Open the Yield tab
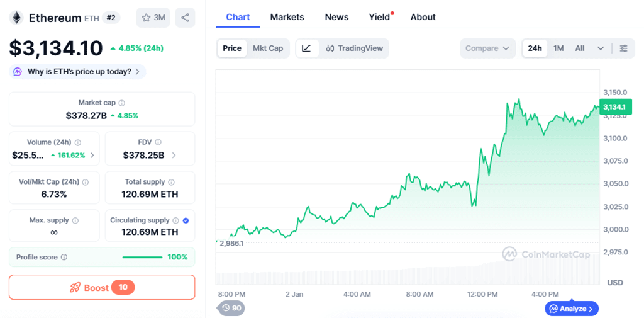644x318 pixels. point(379,17)
